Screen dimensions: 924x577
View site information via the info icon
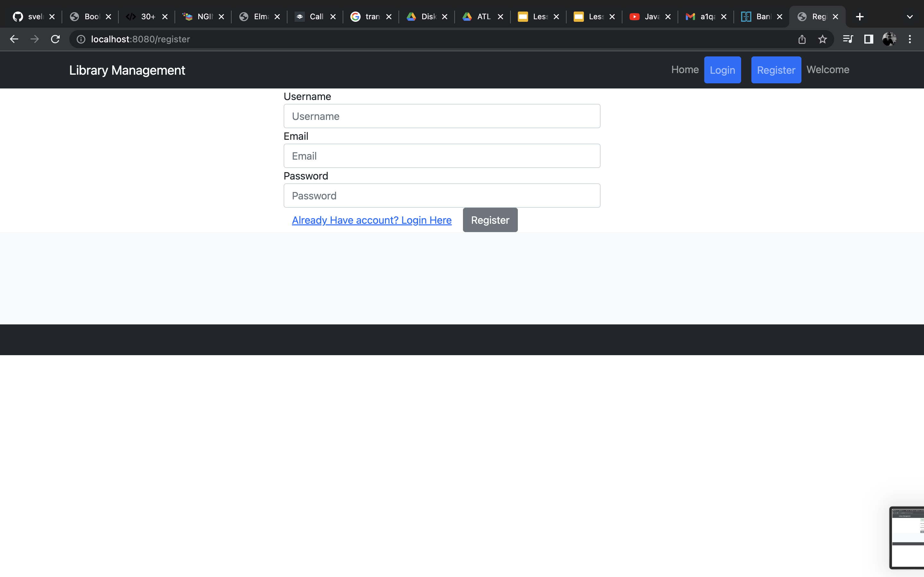81,39
